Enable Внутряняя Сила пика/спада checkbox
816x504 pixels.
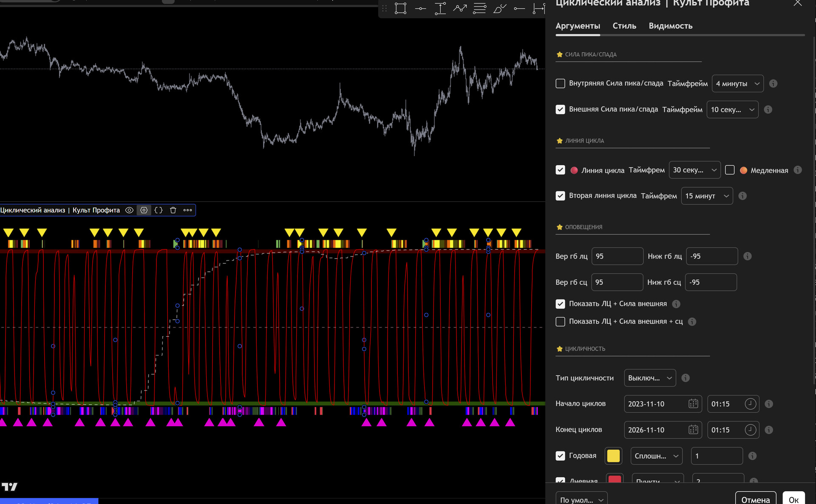pos(560,84)
